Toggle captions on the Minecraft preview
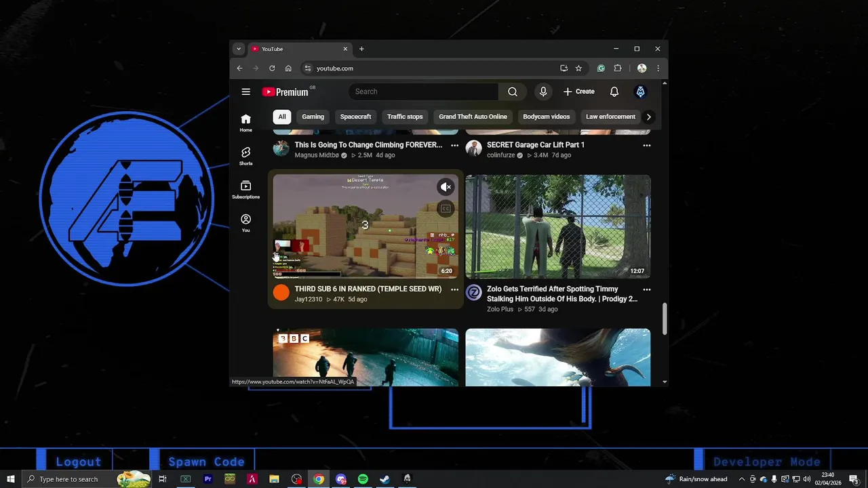Image resolution: width=868 pixels, height=488 pixels. (x=446, y=209)
